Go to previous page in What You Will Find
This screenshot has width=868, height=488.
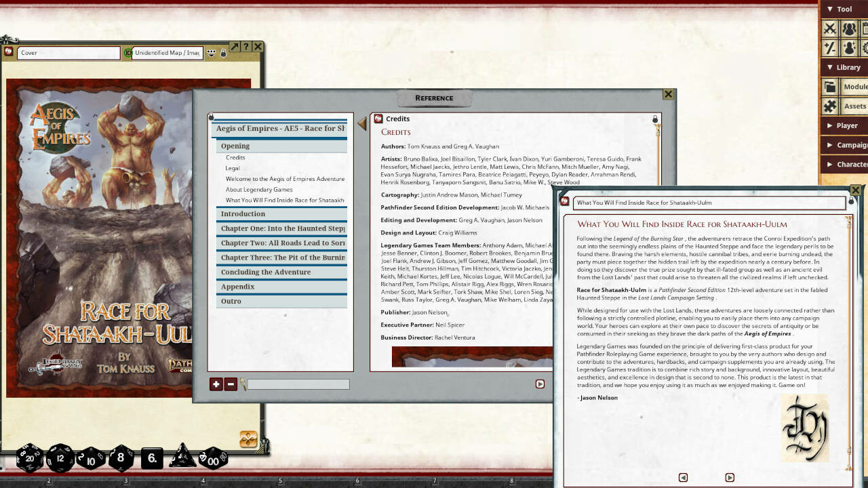coord(683,477)
